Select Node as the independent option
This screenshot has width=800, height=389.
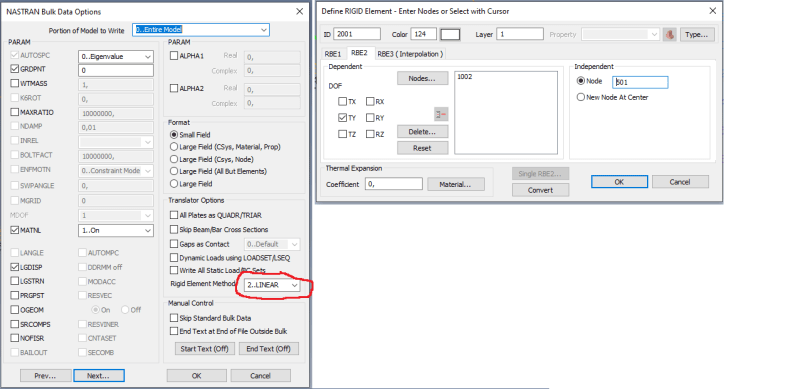[x=581, y=81]
